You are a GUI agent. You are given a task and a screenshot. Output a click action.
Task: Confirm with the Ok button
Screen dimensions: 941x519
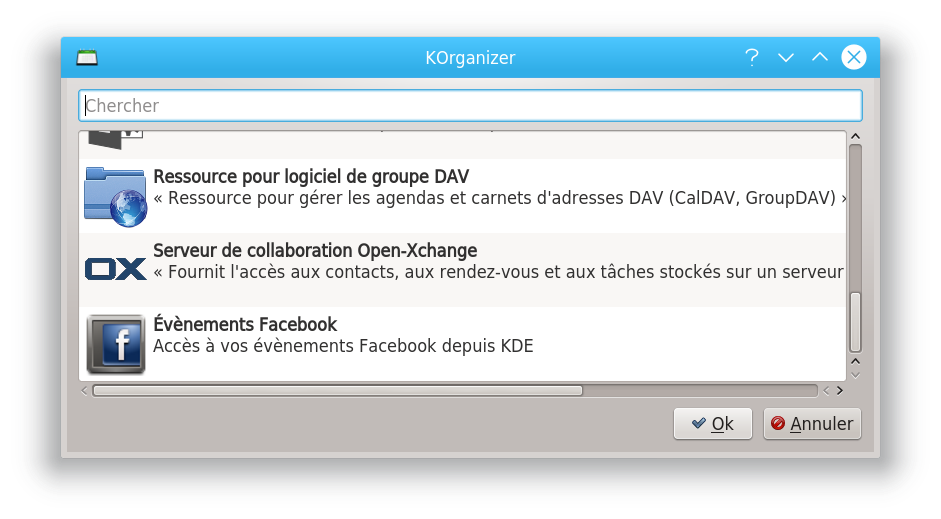pos(712,424)
